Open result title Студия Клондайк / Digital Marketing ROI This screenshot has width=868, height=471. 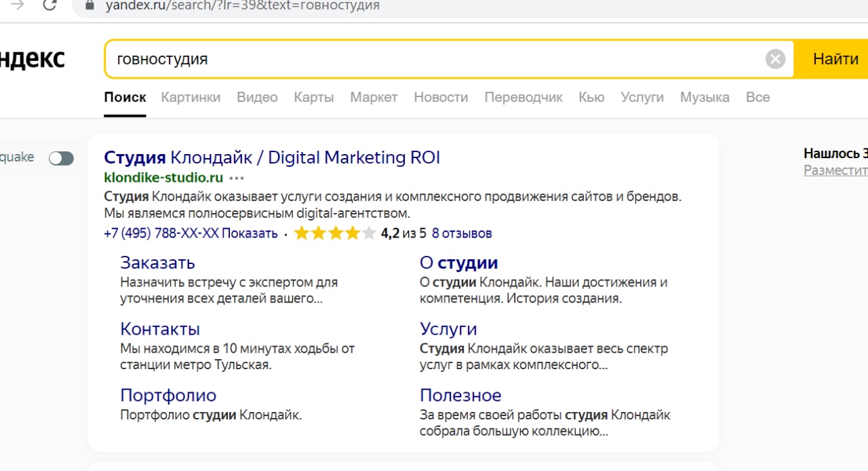272,157
